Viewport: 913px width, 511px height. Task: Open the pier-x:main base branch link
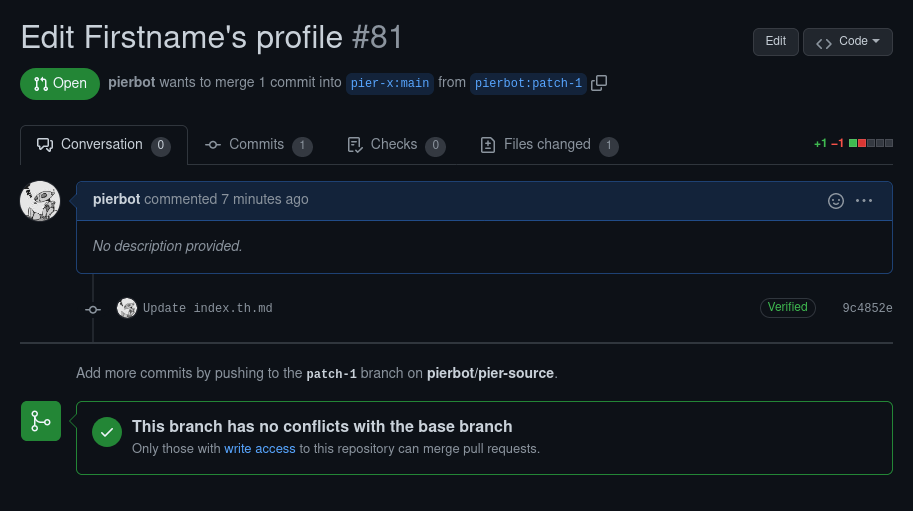(390, 83)
